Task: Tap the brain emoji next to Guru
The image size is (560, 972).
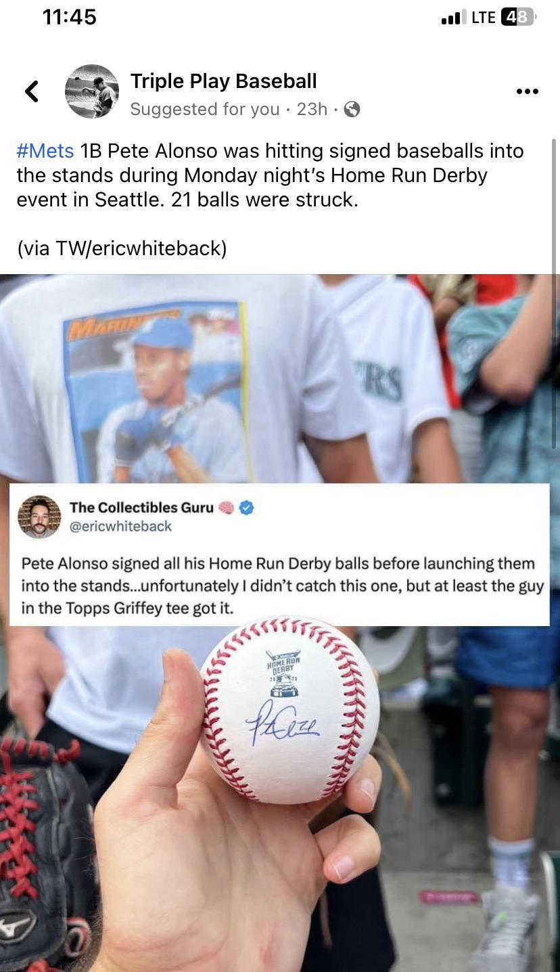Action: coord(227,508)
